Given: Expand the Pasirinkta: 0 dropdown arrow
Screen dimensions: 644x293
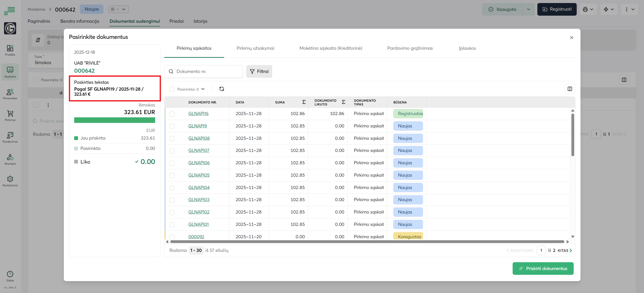Looking at the screenshot, I should coord(203,89).
